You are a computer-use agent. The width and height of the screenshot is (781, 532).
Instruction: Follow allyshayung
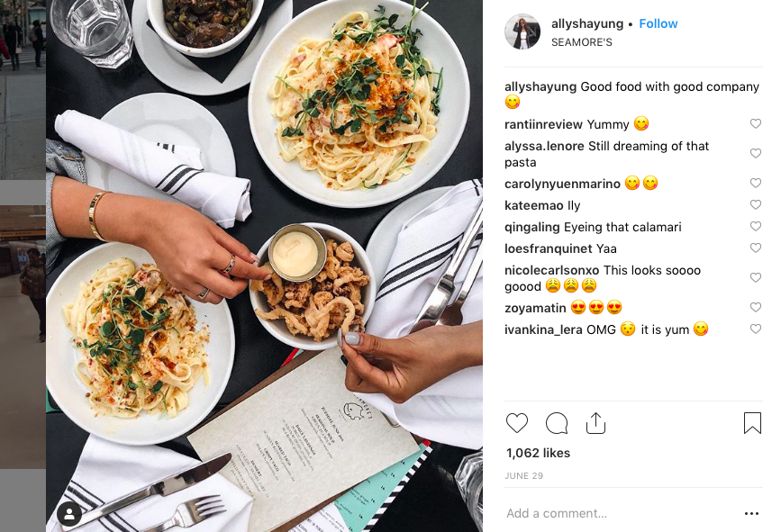click(x=658, y=23)
